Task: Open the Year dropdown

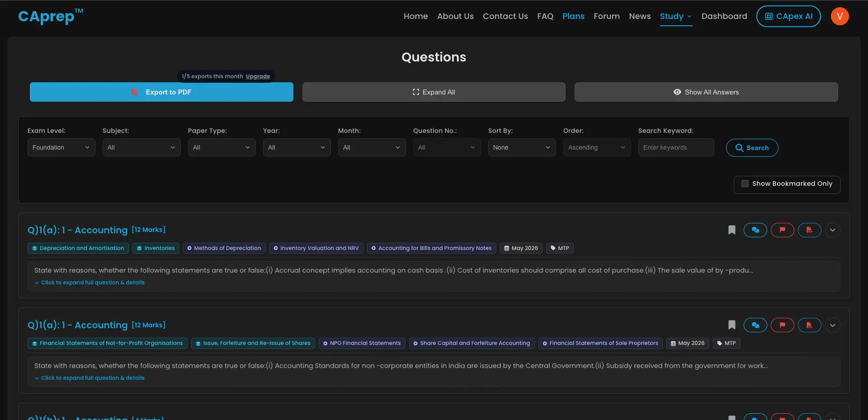Action: pyautogui.click(x=297, y=147)
